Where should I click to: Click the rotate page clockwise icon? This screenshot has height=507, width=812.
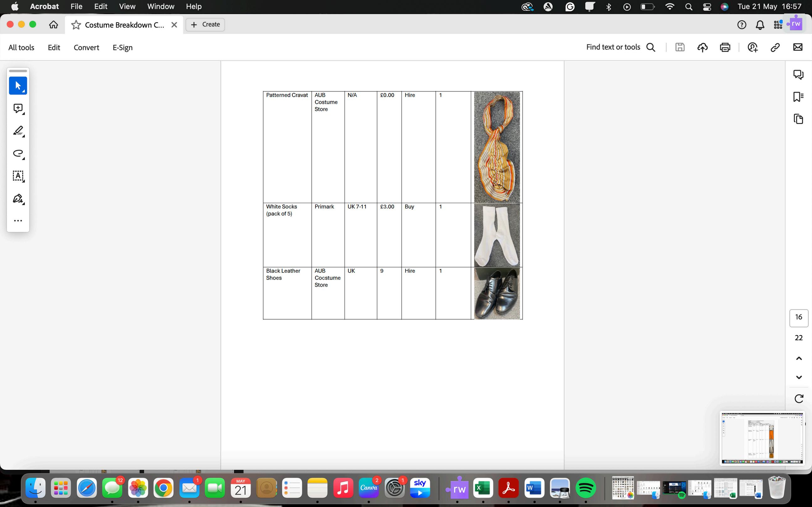point(799,399)
